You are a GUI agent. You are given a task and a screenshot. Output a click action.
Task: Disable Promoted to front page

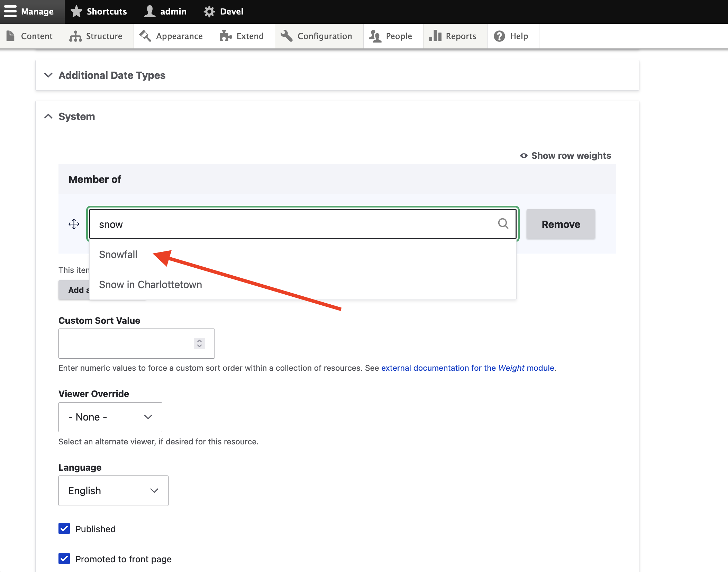tap(64, 559)
